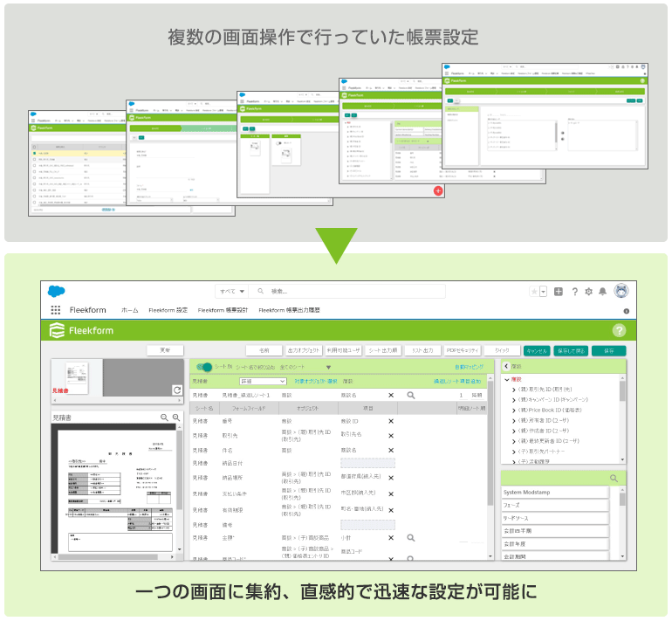The height and width of the screenshot is (621, 672).
Task: Open the favorites list dropdown arrow
Action: 543,292
